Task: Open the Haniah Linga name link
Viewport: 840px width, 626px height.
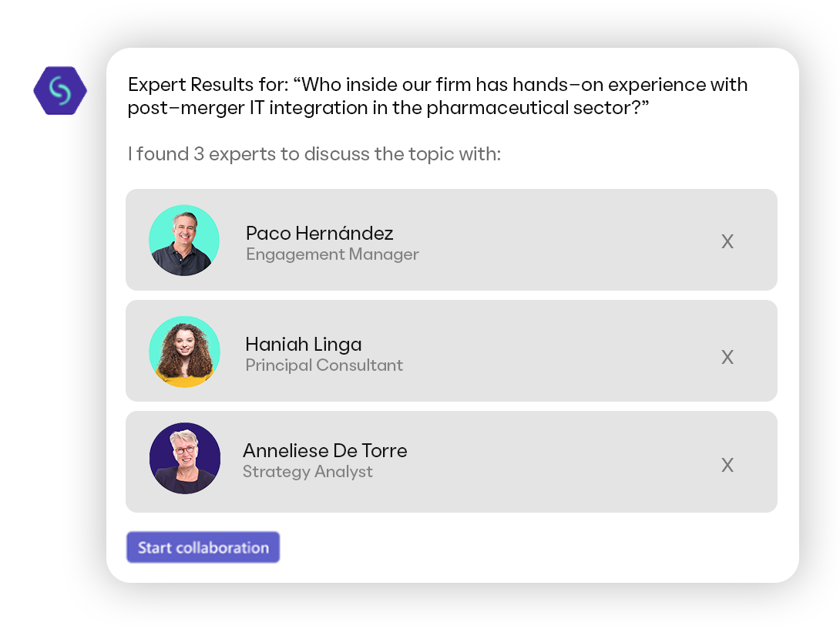Action: pyautogui.click(x=303, y=344)
